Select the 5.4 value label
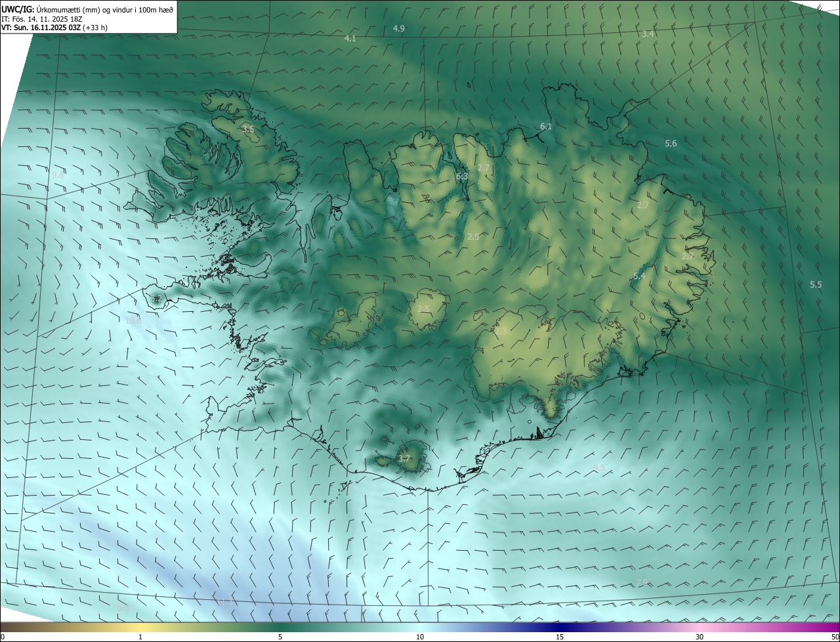This screenshot has height=642, width=840. (640, 277)
